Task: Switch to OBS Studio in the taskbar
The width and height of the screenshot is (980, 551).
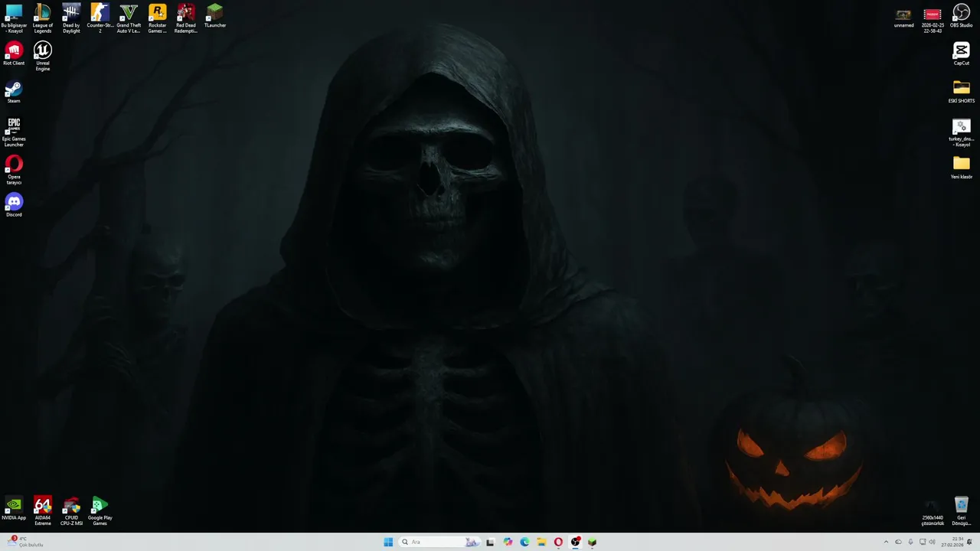Action: pyautogui.click(x=576, y=542)
